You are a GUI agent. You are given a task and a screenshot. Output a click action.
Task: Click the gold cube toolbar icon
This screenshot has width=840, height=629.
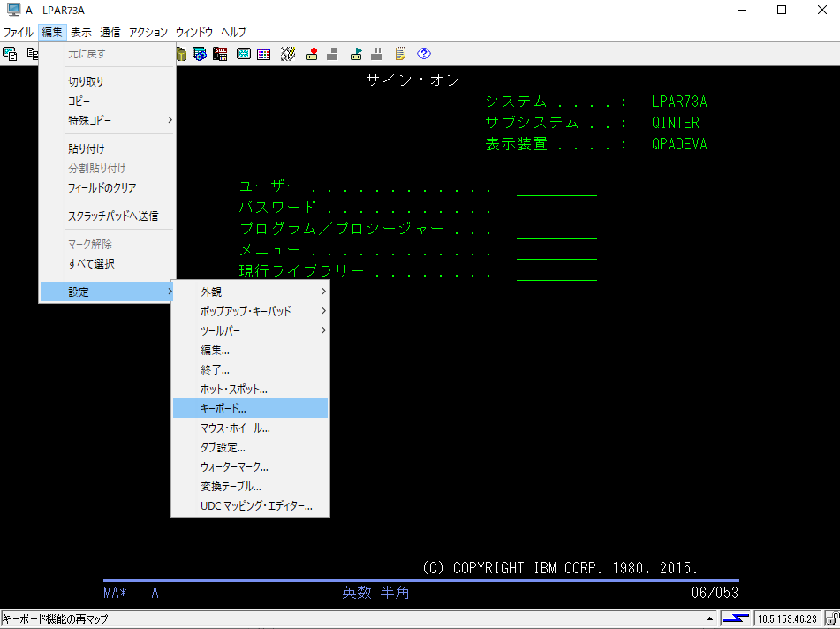(x=182, y=54)
